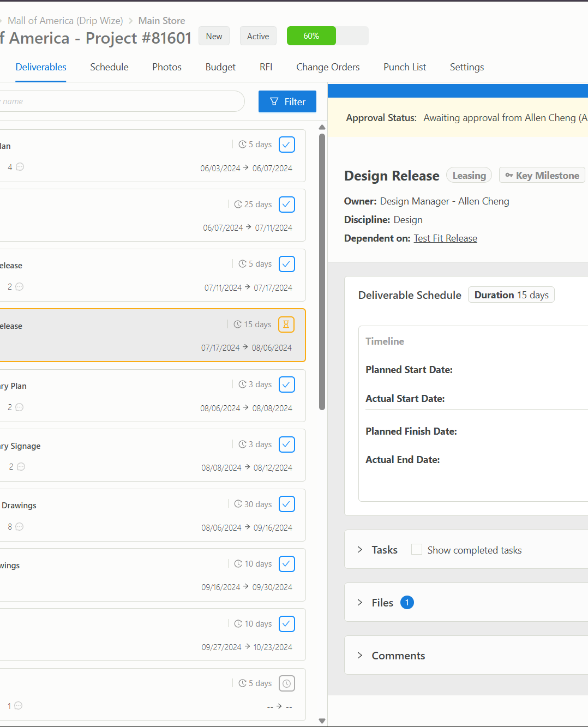Click clock icon beside 25 days
This screenshot has width=588, height=727.
pyautogui.click(x=238, y=205)
